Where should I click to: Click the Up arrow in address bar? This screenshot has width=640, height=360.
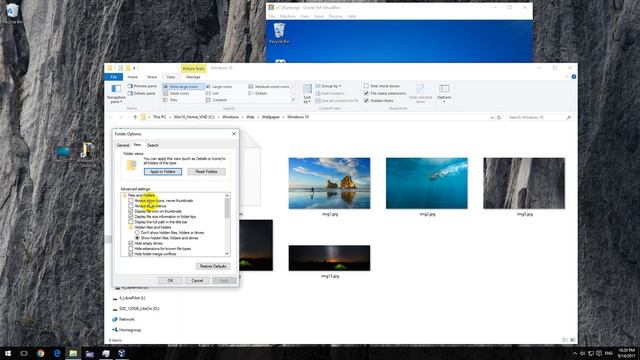coord(135,117)
